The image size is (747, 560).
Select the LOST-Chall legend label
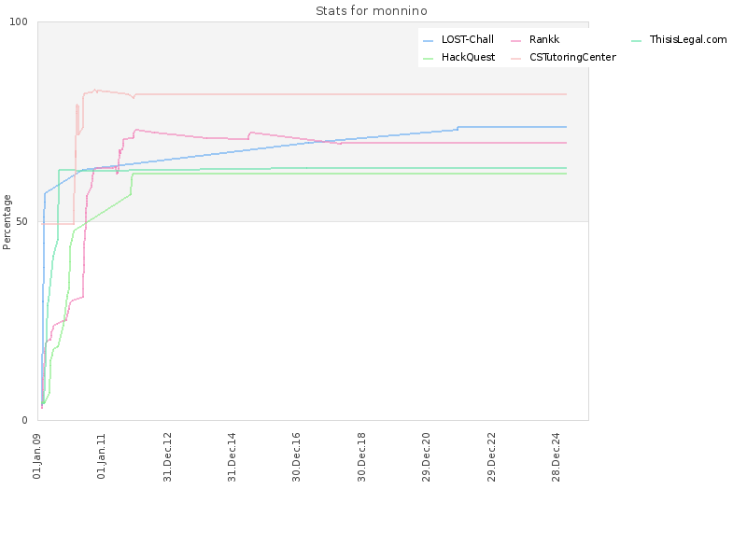coord(468,39)
